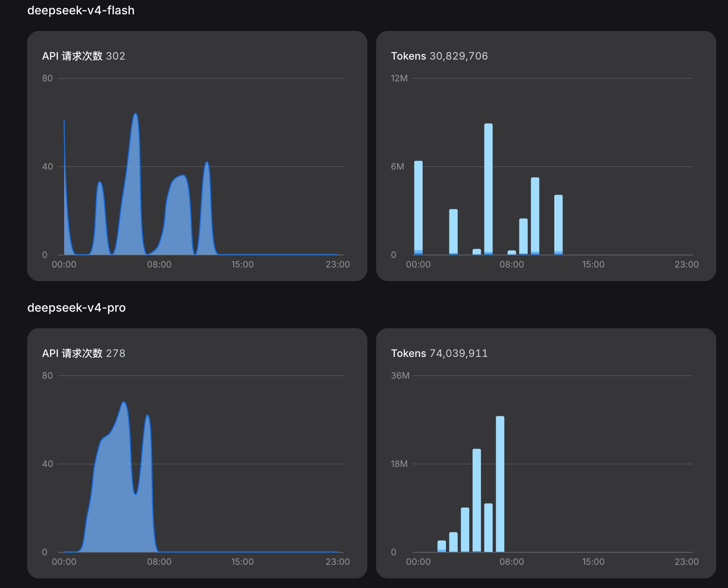This screenshot has height=588, width=728.
Task: Click the 40 axis label in flash requests chart
Action: pos(47,167)
